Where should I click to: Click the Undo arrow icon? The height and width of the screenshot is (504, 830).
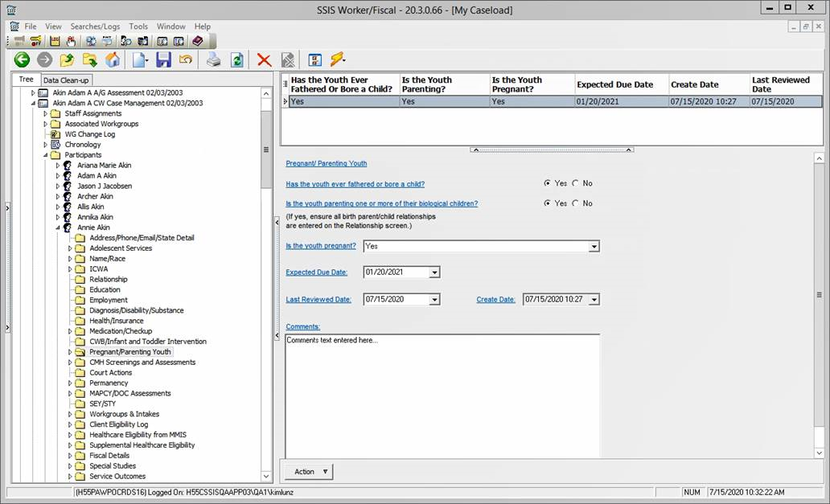click(186, 59)
